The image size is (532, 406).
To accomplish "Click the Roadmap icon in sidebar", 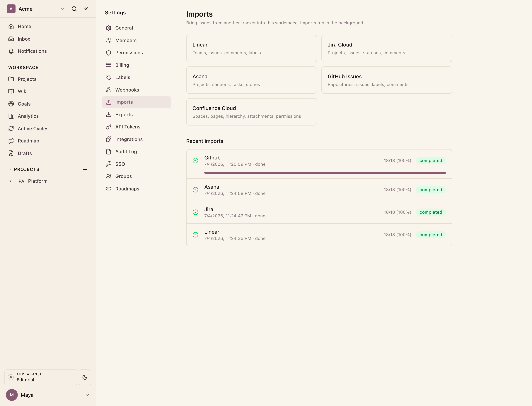I will [x=11, y=141].
